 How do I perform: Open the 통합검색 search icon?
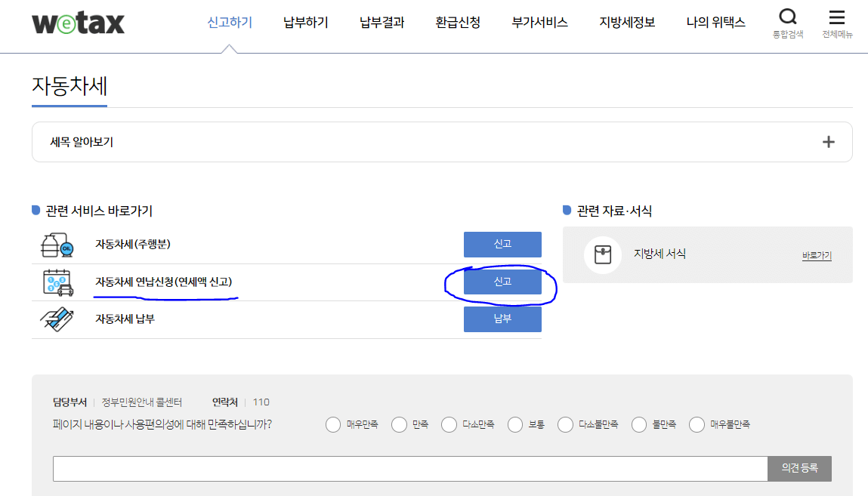tap(788, 16)
